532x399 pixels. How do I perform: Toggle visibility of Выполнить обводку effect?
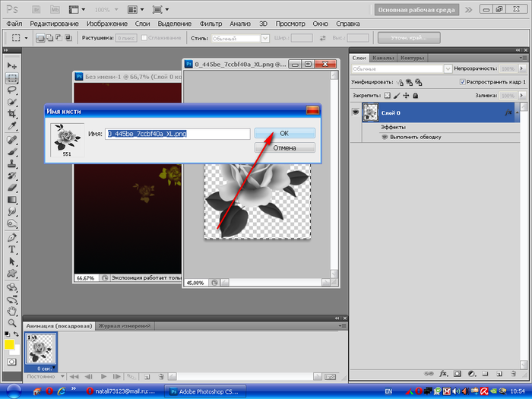click(x=384, y=137)
